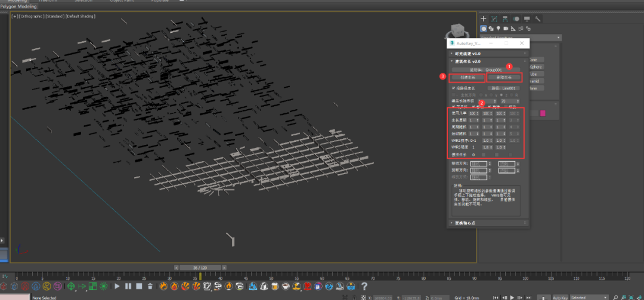Screen dimensions: 644x300
Task: Collapse the v2.0 rollout in AutoKey window
Action: pos(488,61)
